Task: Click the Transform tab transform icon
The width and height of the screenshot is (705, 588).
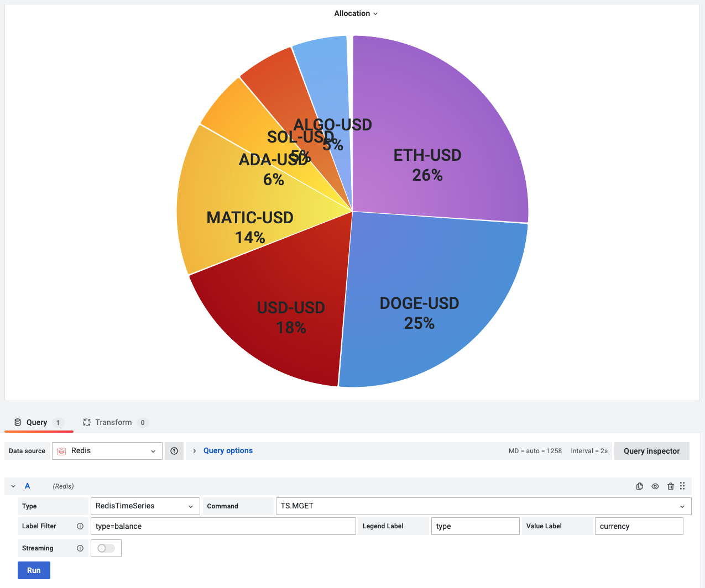Action: point(87,422)
